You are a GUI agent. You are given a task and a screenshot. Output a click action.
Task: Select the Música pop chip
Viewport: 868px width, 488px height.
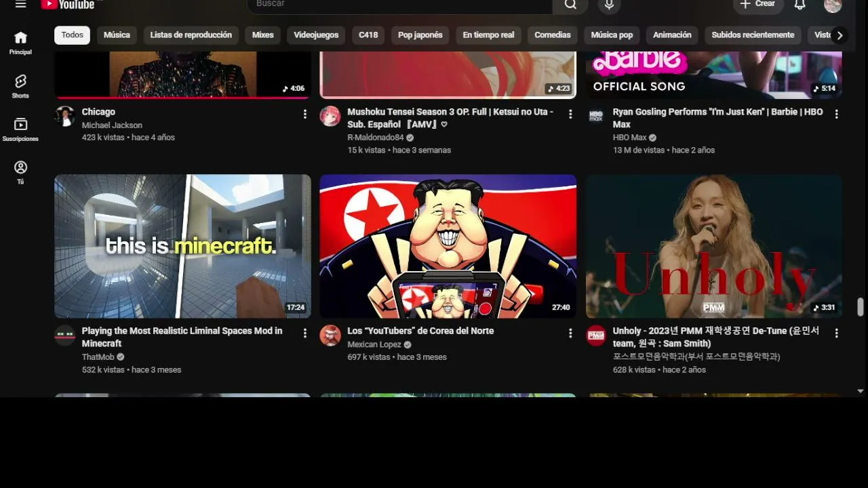(x=612, y=35)
